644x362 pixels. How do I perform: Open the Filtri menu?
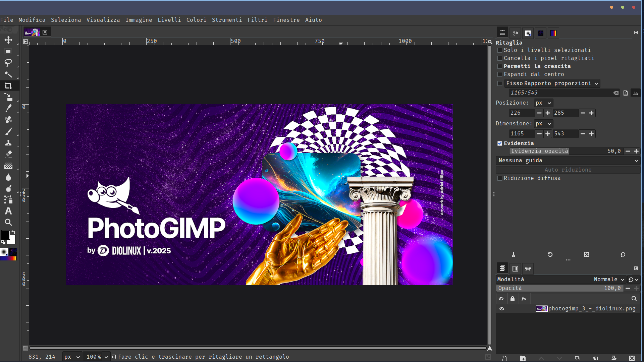click(x=257, y=20)
